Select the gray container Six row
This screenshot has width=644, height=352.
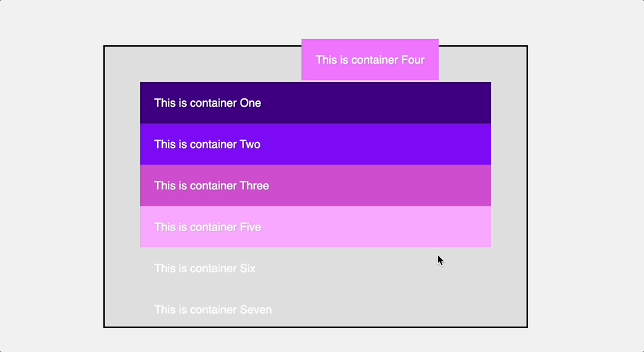pos(315,269)
